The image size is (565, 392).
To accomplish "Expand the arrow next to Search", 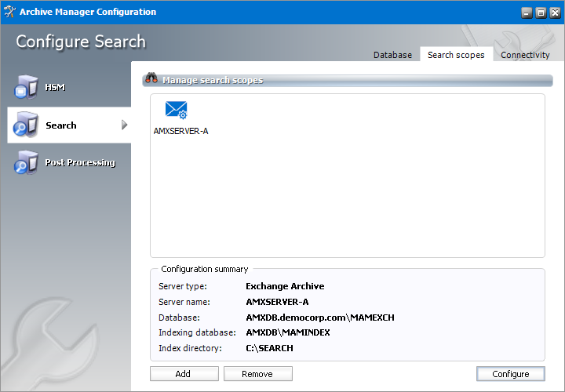I will coord(124,125).
